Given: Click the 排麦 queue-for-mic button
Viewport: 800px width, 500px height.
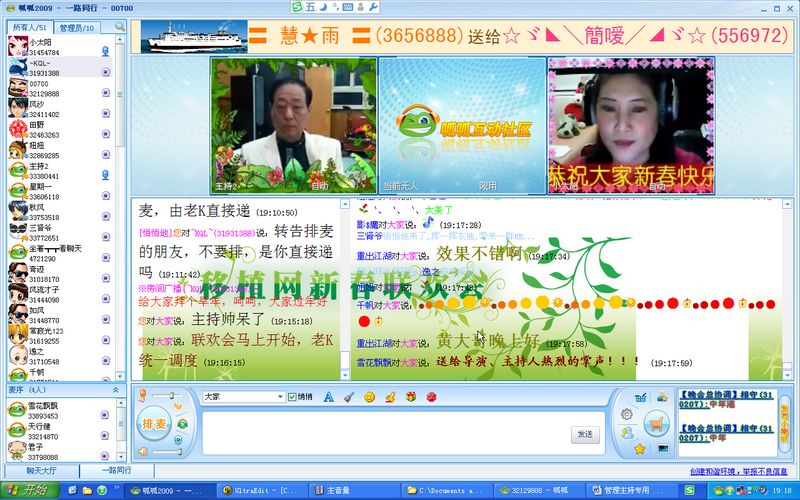Looking at the screenshot, I should coord(154,423).
